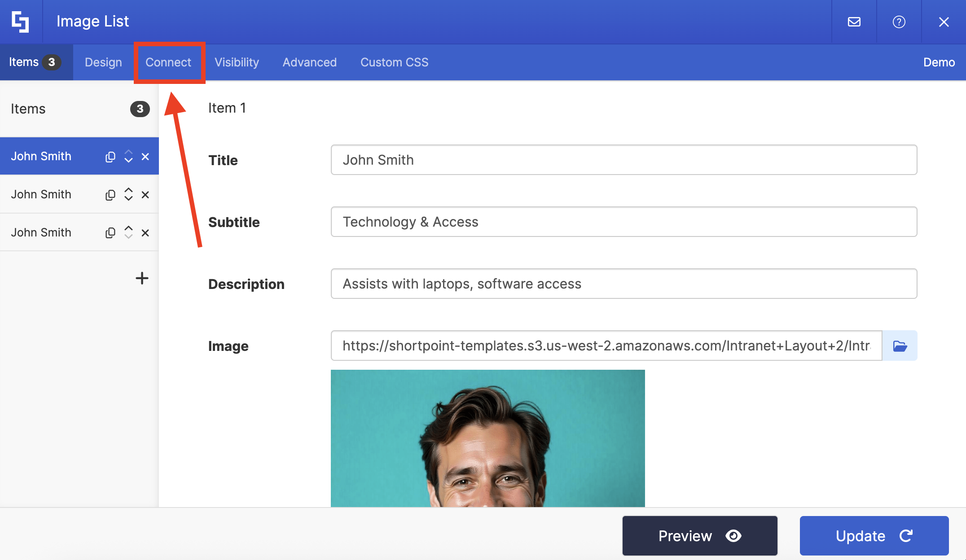The width and height of the screenshot is (966, 560).
Task: Duplicate the second John Smith item
Action: tap(110, 195)
